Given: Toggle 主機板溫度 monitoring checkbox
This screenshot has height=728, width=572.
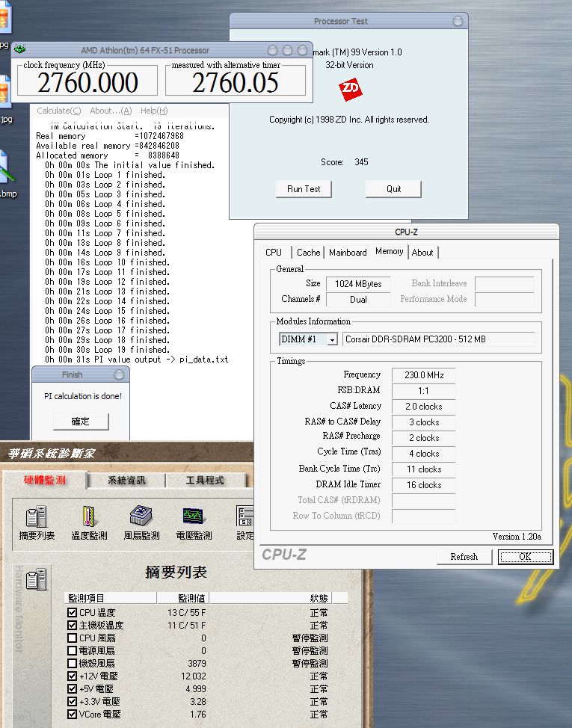Looking at the screenshot, I should 72,625.
